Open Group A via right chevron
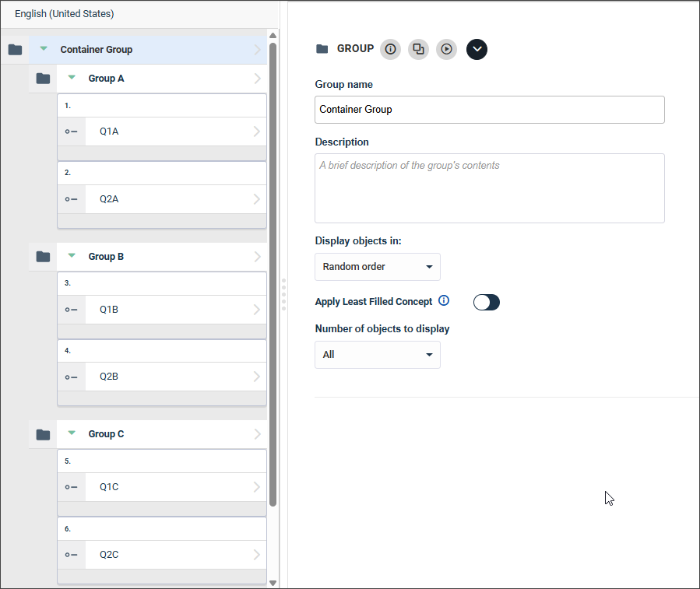 point(257,79)
